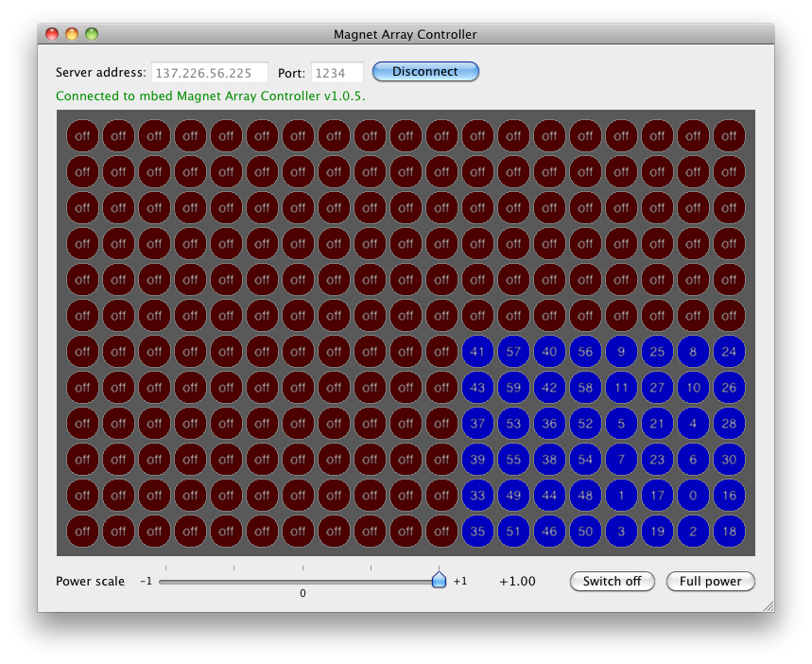This screenshot has width=812, height=664.
Task: Click magnet circle 23
Action: [657, 460]
